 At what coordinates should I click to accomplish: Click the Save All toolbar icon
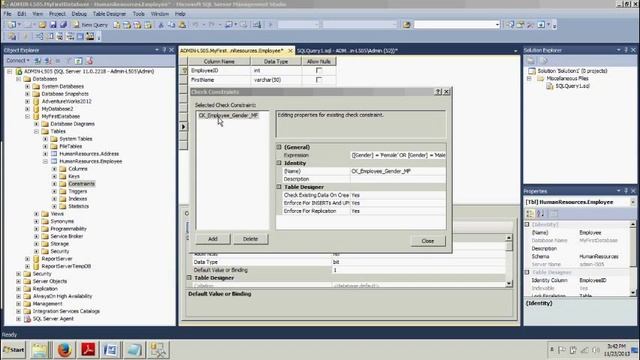click(63, 25)
